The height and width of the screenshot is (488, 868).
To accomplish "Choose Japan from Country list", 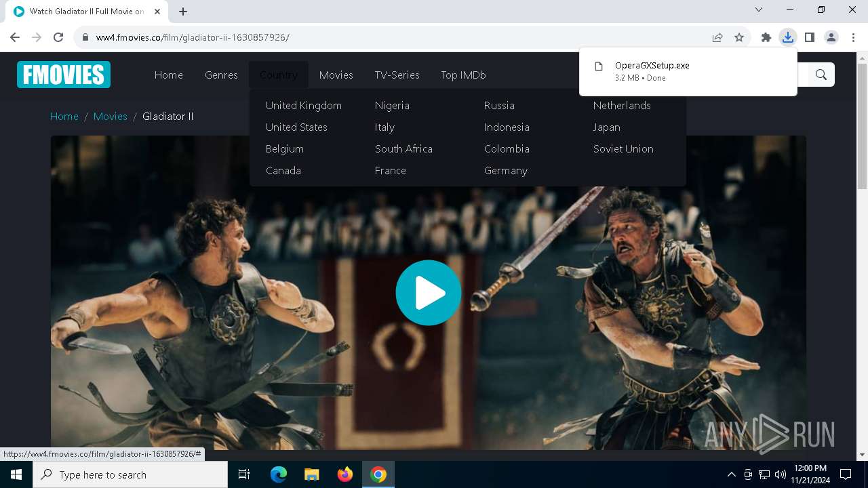I will (607, 127).
